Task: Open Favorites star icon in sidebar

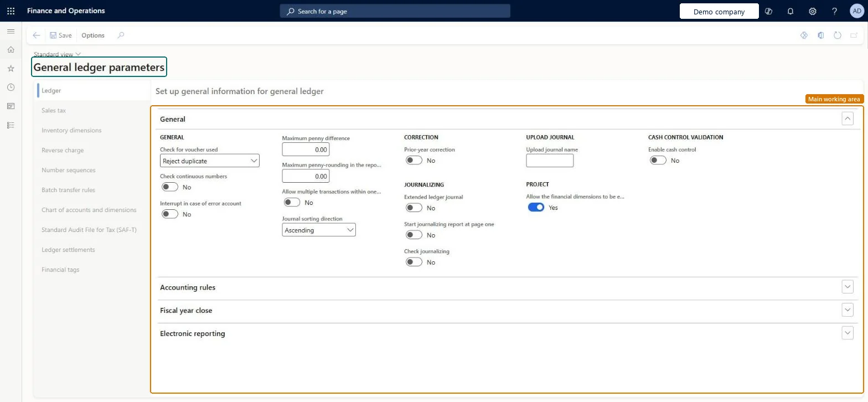Action: click(x=11, y=69)
